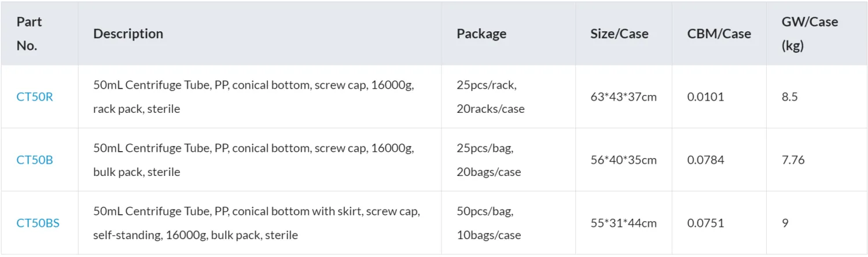Open the CT50BS part number link
Screen dimensions: 868x257
pos(38,223)
